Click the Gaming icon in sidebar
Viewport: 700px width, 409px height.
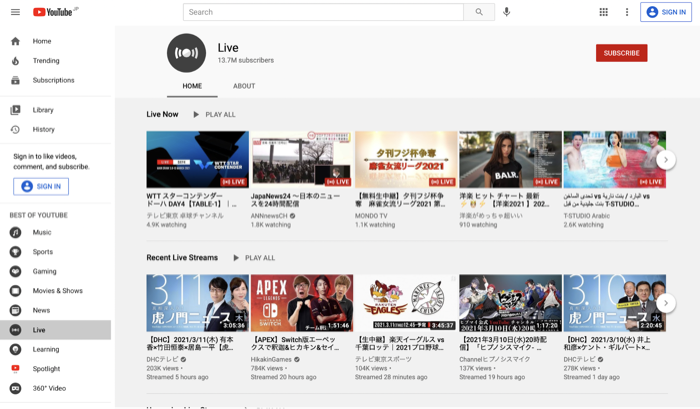pyautogui.click(x=15, y=271)
